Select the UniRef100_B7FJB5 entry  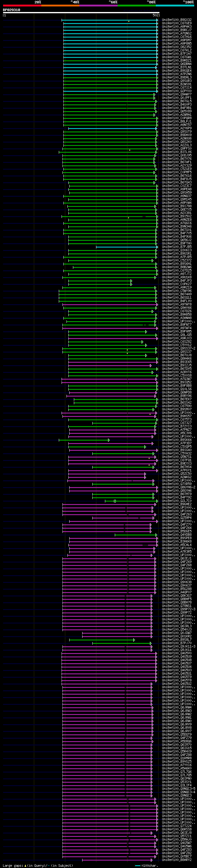[177, 247]
